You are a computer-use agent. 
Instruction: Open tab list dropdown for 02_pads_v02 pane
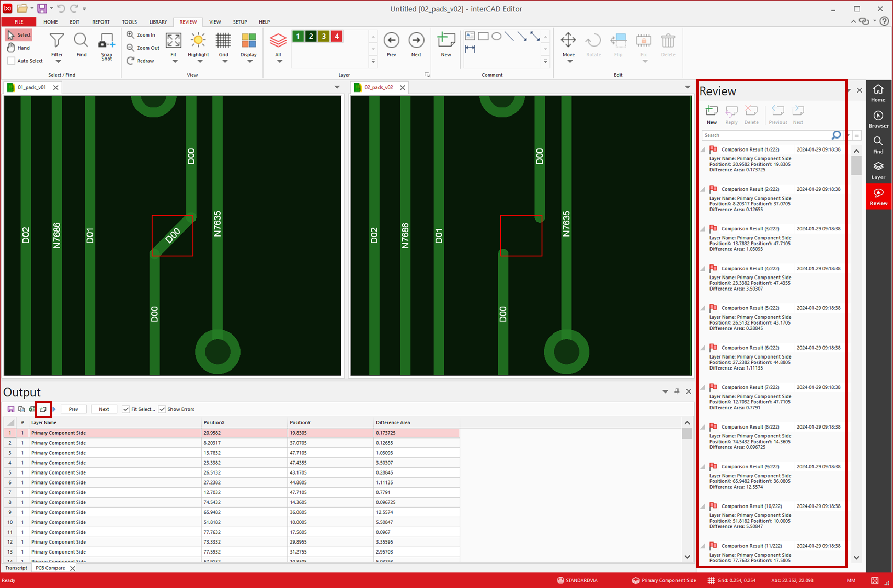click(x=688, y=87)
